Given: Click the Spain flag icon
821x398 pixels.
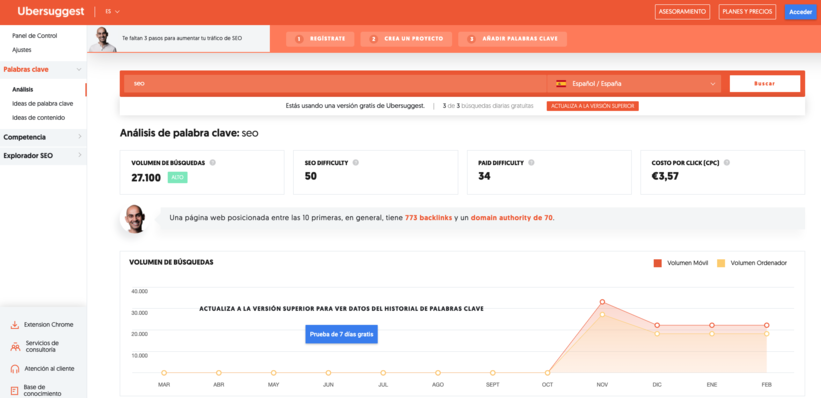Looking at the screenshot, I should (561, 84).
